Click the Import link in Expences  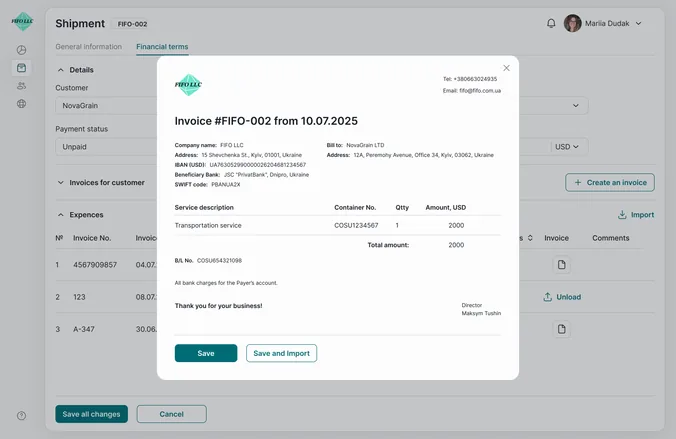click(636, 215)
